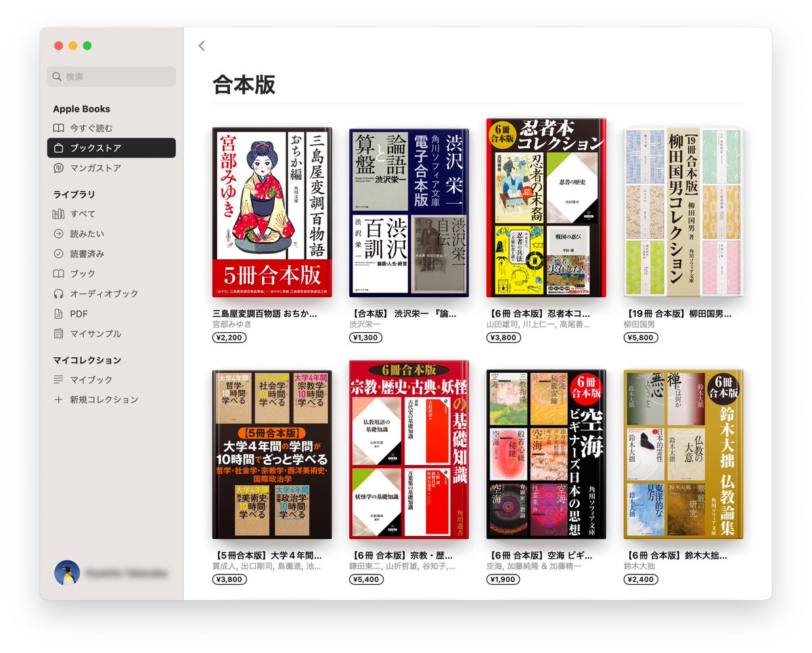The image size is (812, 653).
Task: Click the back chevron arrow
Action: point(202,46)
